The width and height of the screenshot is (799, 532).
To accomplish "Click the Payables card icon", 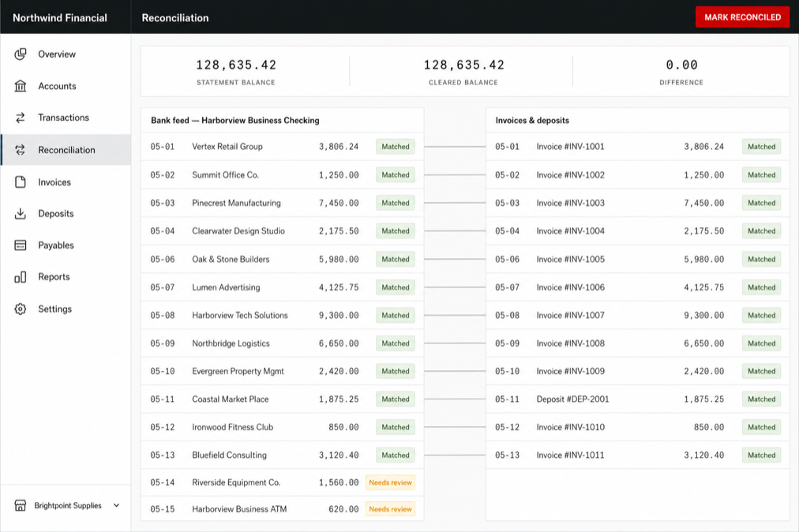I will tap(21, 245).
